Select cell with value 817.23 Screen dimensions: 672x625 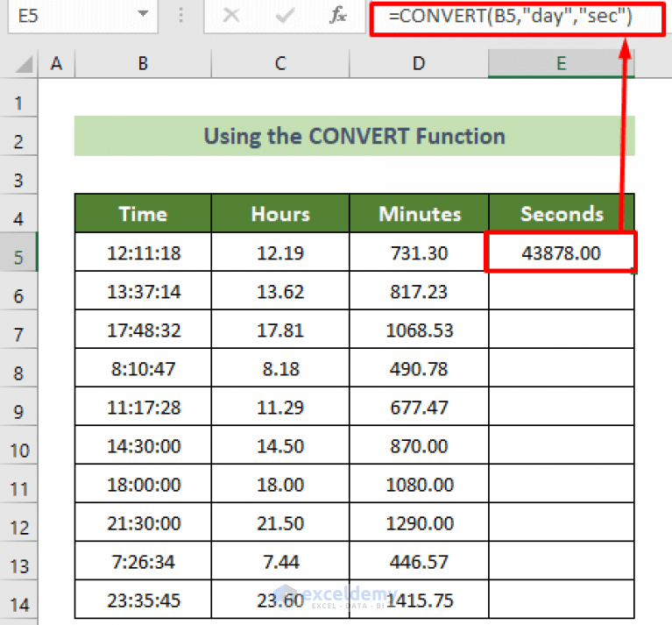tap(419, 292)
